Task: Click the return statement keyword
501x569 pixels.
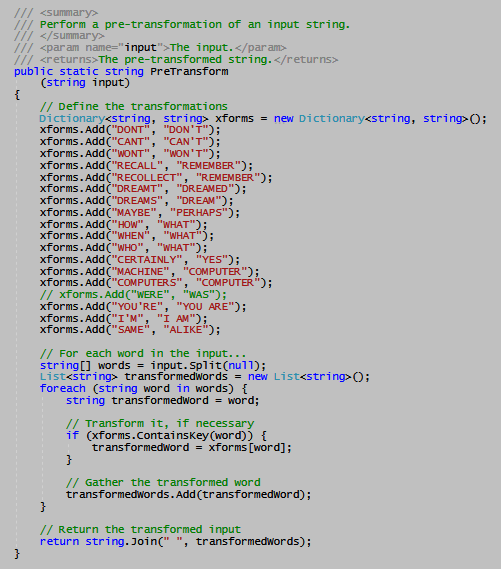Action: tap(59, 541)
